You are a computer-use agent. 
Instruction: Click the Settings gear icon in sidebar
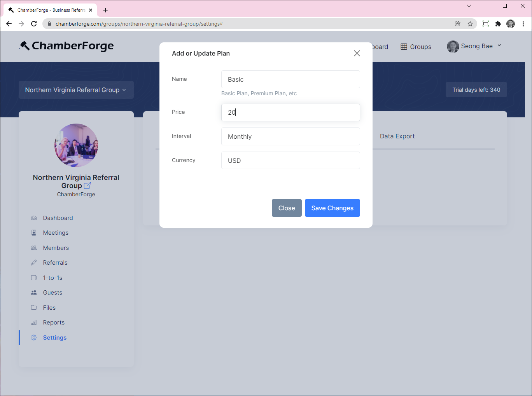tap(34, 338)
